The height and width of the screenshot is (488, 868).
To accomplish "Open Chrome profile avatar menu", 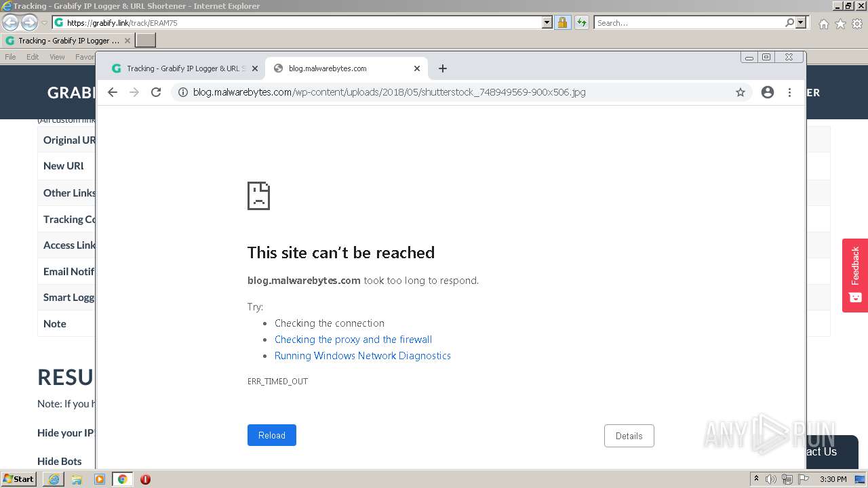I will pyautogui.click(x=768, y=92).
